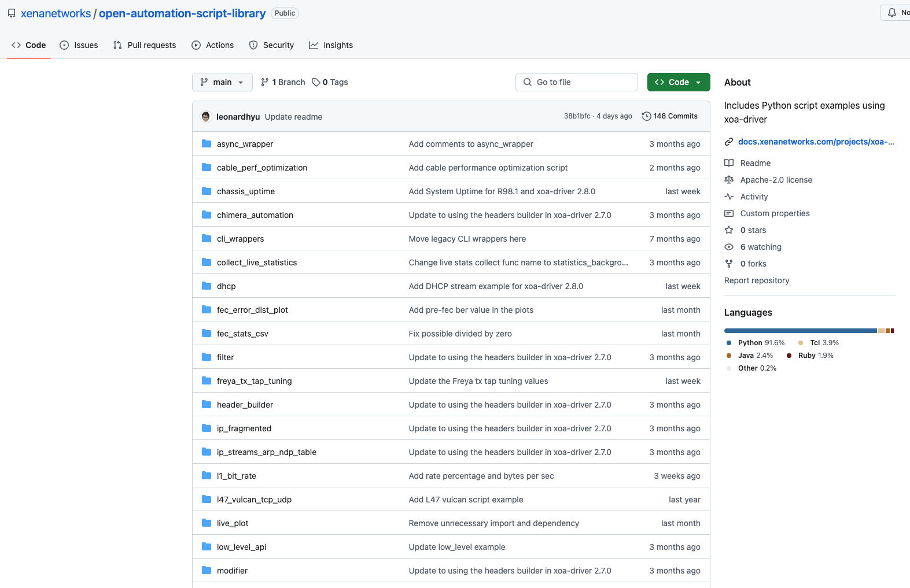Image resolution: width=910 pixels, height=588 pixels.
Task: Click the Tcl segment of language bar
Action: tap(881, 331)
